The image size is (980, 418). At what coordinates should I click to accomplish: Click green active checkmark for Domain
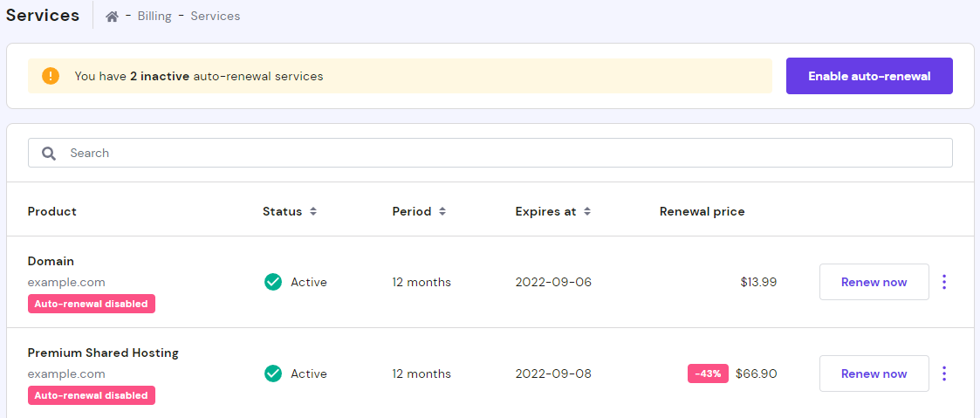273,282
